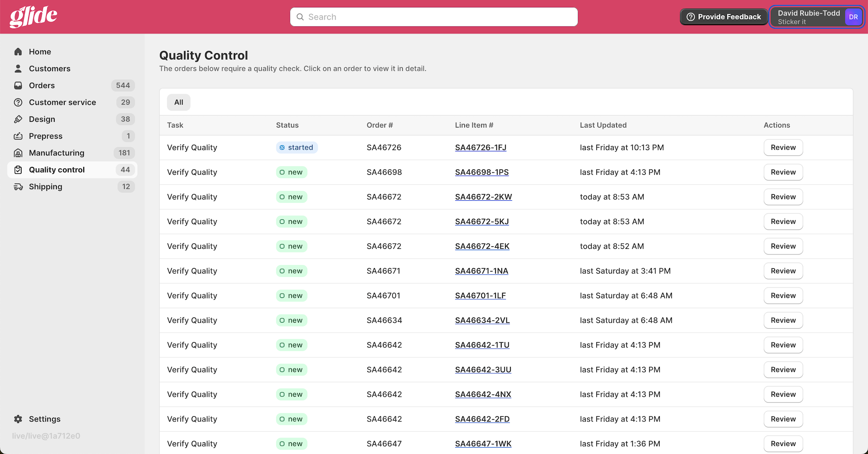Click the 'started' status badge
868x454 pixels.
(x=297, y=147)
